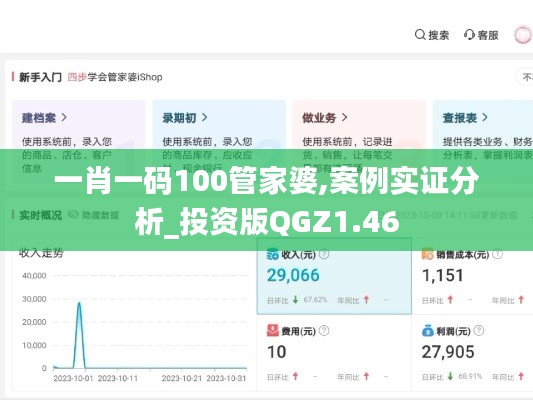
Task: Click the red up arrow in 收入 年同比
Action: [x=366, y=300]
